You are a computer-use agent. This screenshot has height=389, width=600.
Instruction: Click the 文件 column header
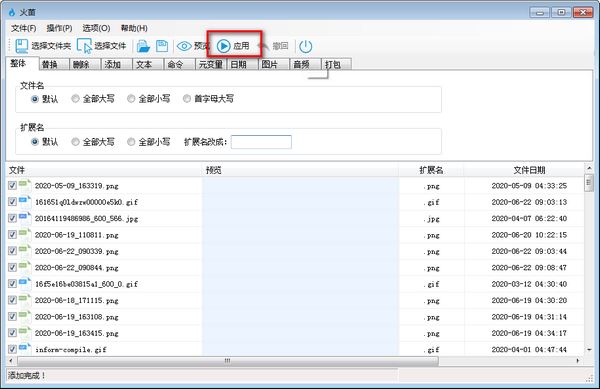(x=104, y=170)
